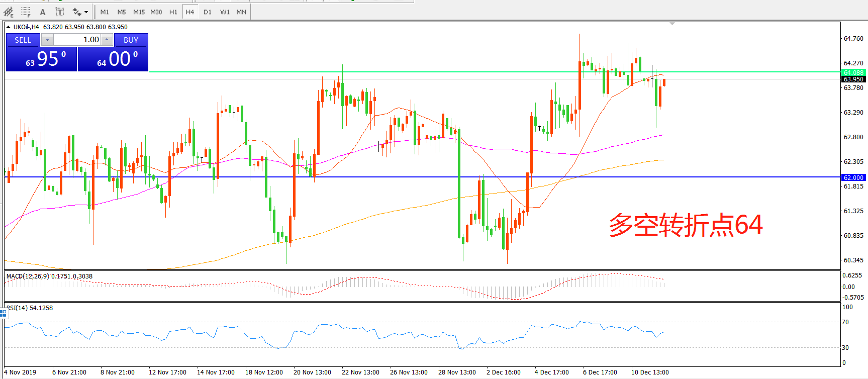Select the W1 weekly timeframe

coord(225,12)
